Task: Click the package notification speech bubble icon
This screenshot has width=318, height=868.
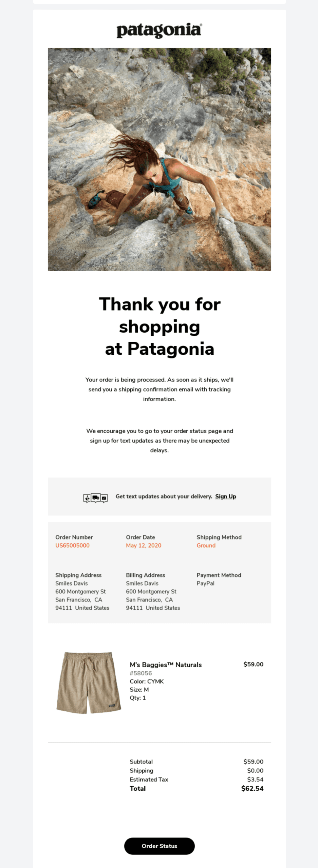Action: 87,498
